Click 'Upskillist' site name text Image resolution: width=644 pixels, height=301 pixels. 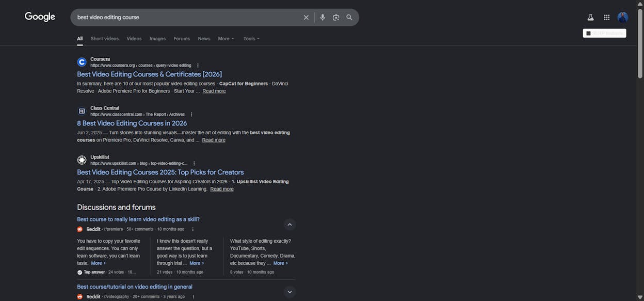click(100, 157)
